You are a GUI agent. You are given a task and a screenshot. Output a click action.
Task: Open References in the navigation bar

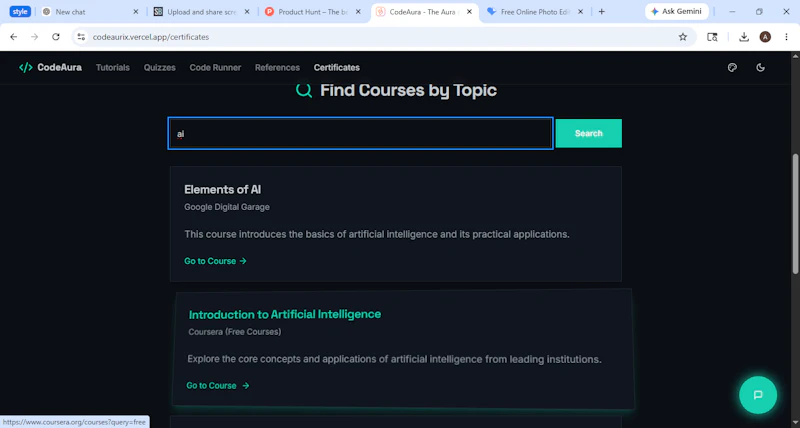tap(278, 67)
